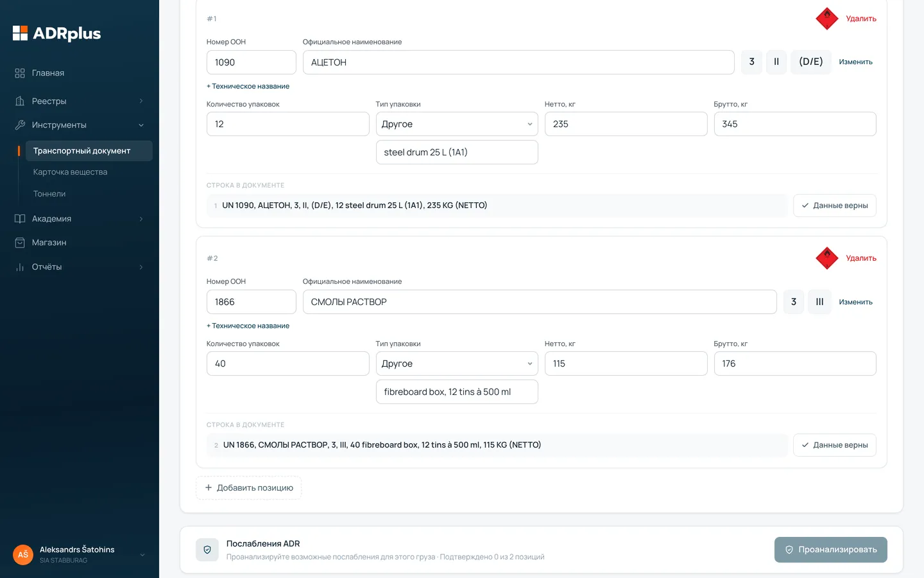The width and height of the screenshot is (924, 578).
Task: Click the Магазин shopping bag icon
Action: coord(20,243)
